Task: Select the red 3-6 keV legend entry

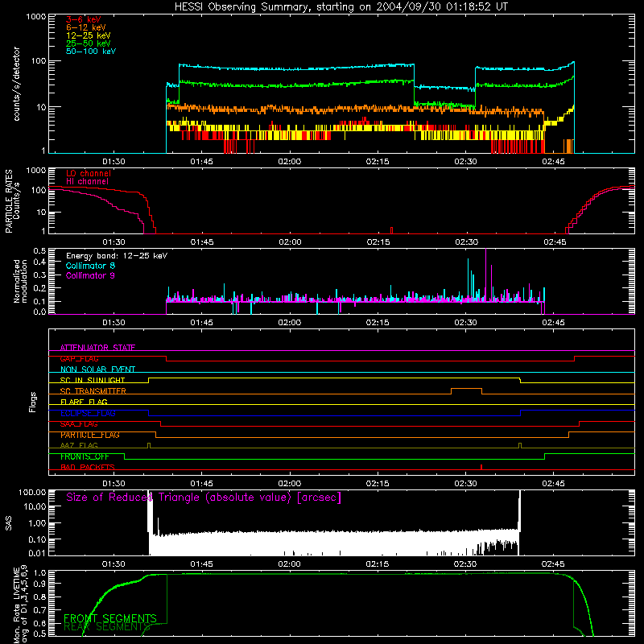Action: click(x=84, y=19)
